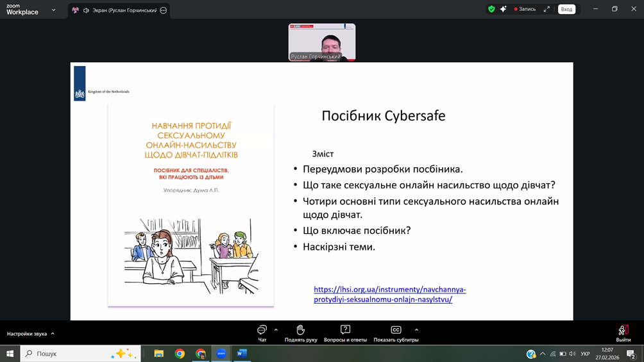The image size is (644, 362).
Task: Select Руслан Горчинський's video thumbnail
Action: (x=321, y=42)
